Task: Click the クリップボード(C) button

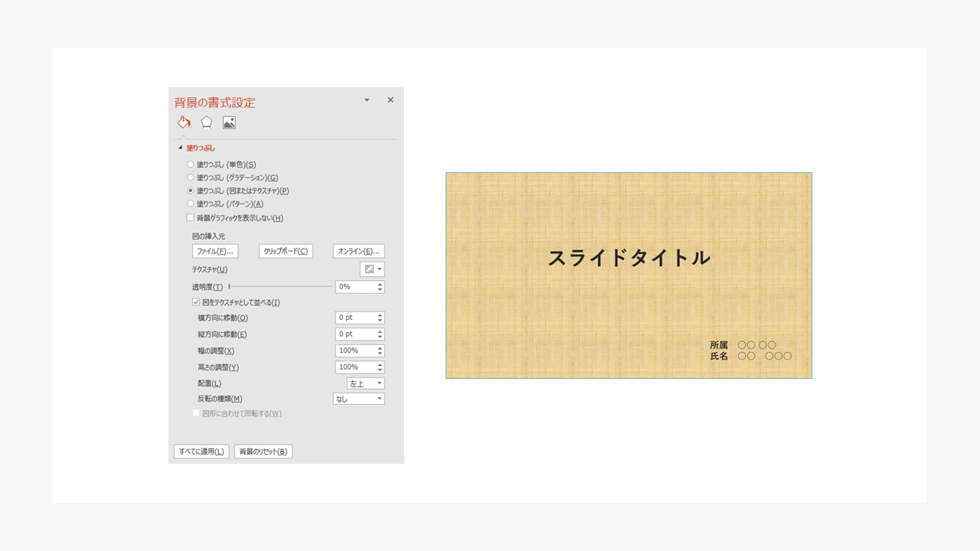Action: click(285, 250)
